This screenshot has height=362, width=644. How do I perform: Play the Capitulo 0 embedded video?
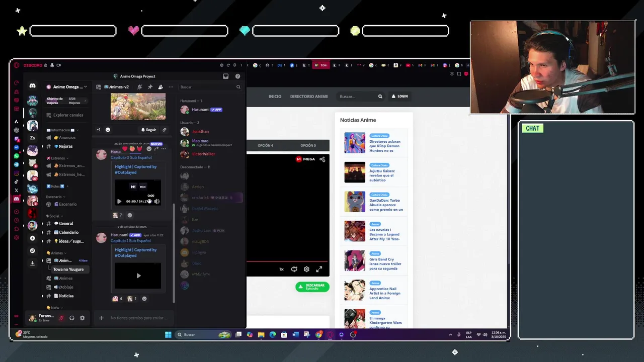(119, 202)
